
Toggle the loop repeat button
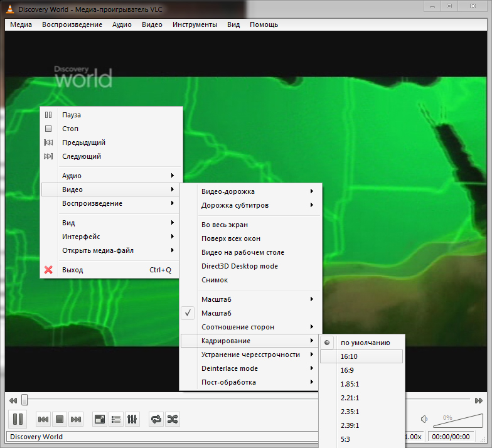pyautogui.click(x=156, y=419)
